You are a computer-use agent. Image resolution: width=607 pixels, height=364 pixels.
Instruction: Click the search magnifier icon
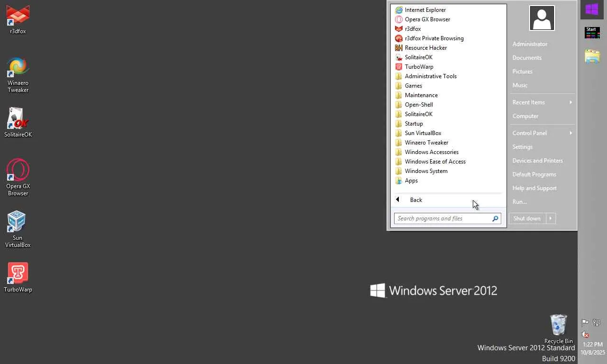(495, 218)
